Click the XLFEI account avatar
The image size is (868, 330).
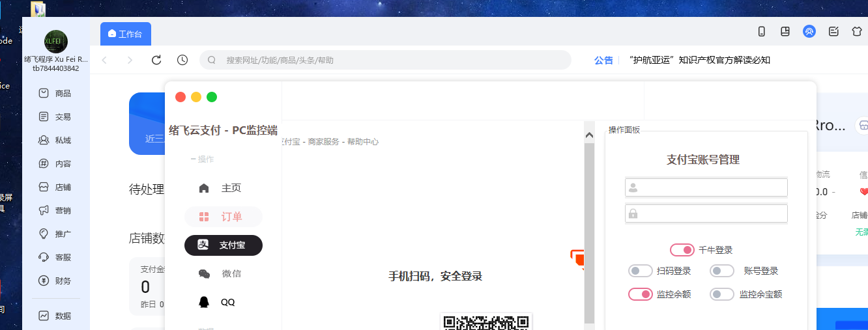click(55, 41)
